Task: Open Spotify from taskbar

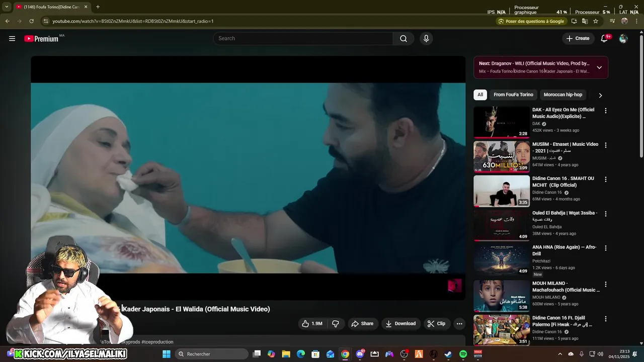Action: coord(463,354)
